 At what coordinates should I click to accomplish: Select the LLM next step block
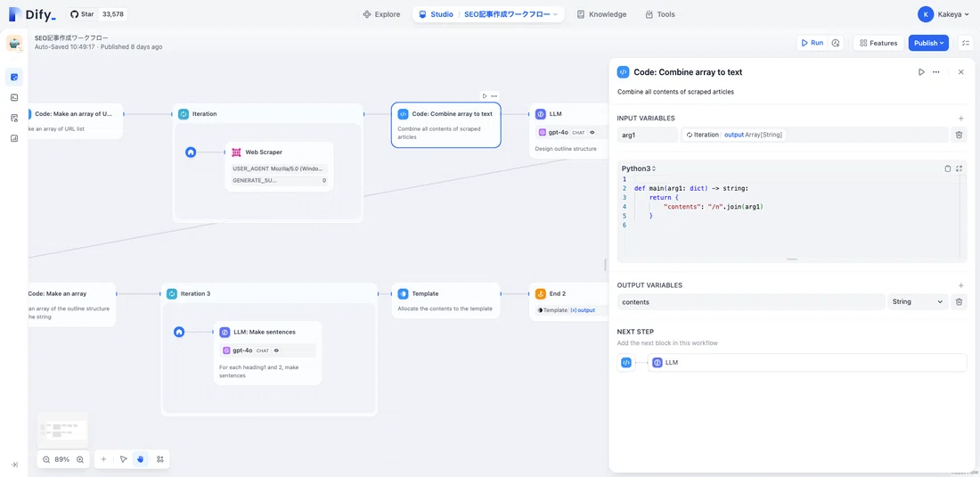coord(807,363)
